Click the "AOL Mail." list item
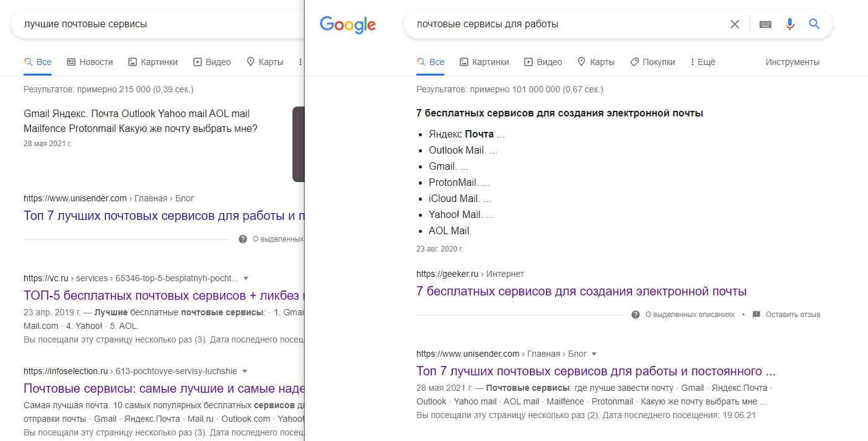This screenshot has width=868, height=441. coord(450,230)
